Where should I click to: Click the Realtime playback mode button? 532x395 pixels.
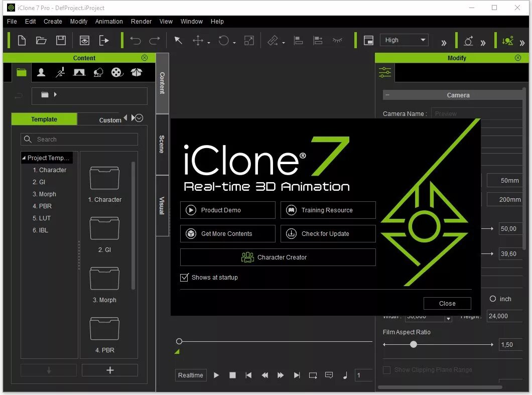(x=191, y=375)
